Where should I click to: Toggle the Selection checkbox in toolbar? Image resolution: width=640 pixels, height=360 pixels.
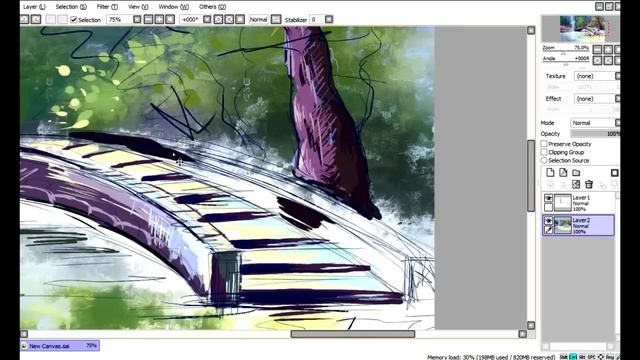tap(74, 20)
